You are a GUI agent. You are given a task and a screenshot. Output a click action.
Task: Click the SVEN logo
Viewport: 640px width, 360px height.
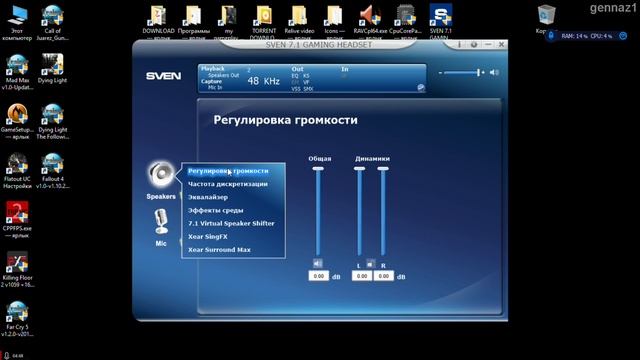(163, 76)
